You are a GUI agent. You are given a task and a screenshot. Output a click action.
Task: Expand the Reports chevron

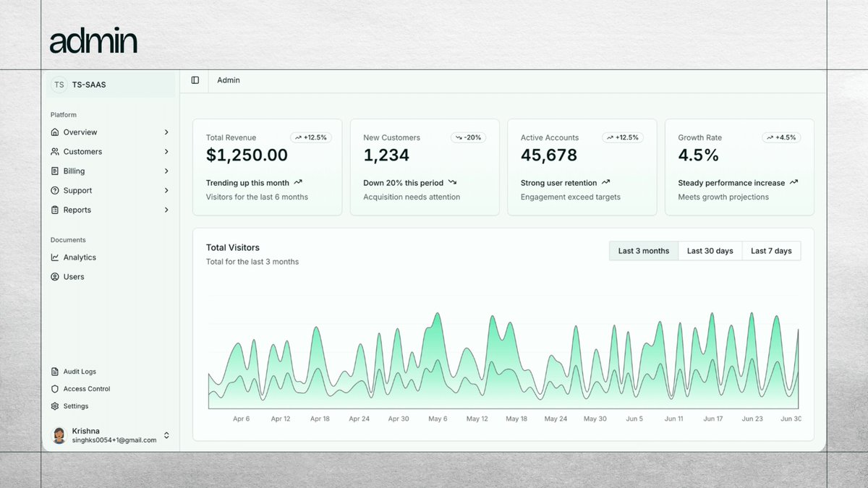(x=166, y=210)
